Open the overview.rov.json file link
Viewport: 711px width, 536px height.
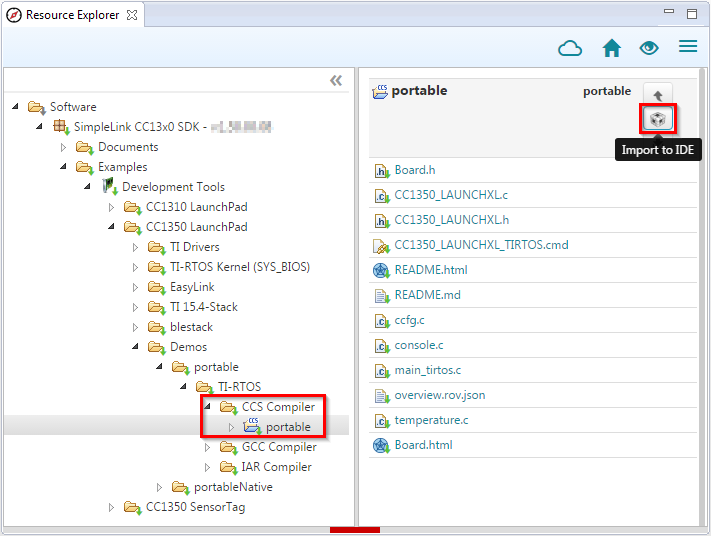pos(439,395)
